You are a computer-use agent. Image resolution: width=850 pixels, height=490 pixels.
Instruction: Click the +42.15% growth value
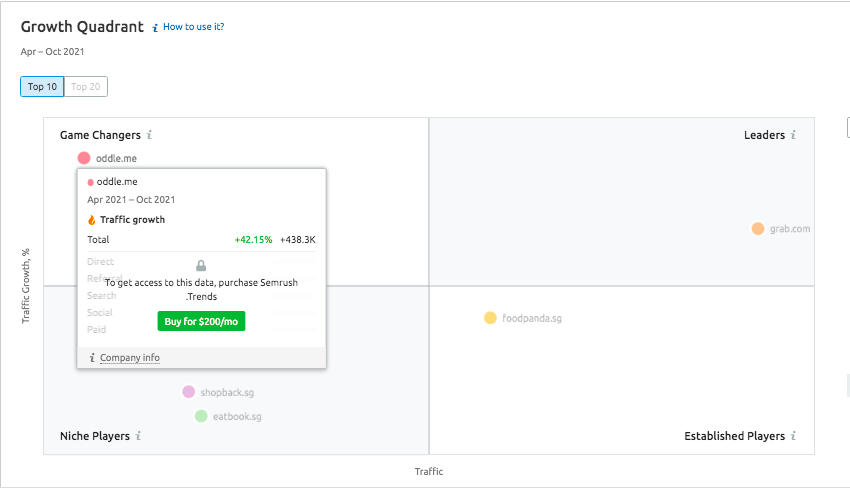(x=253, y=240)
